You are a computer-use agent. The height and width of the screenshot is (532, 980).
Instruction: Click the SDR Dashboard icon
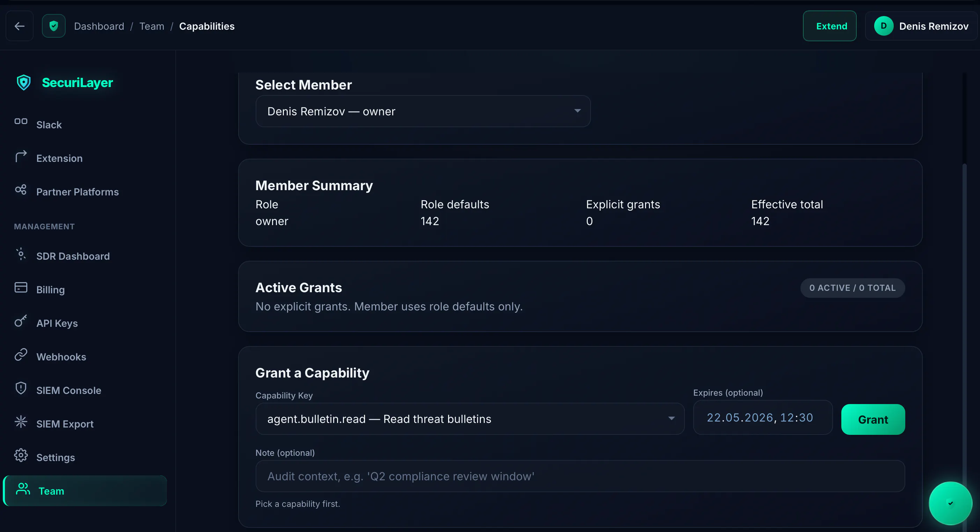(21, 254)
